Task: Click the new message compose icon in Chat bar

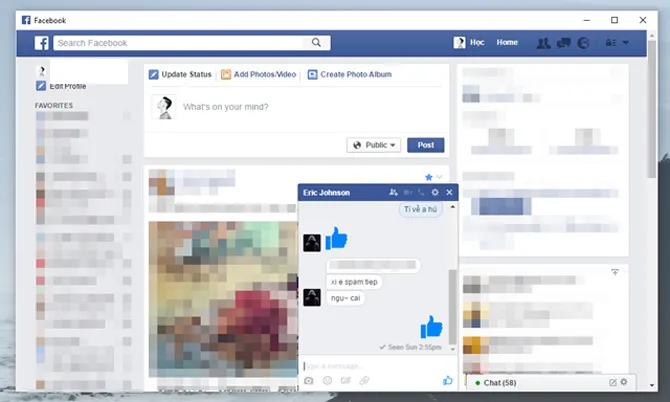Action: (613, 382)
